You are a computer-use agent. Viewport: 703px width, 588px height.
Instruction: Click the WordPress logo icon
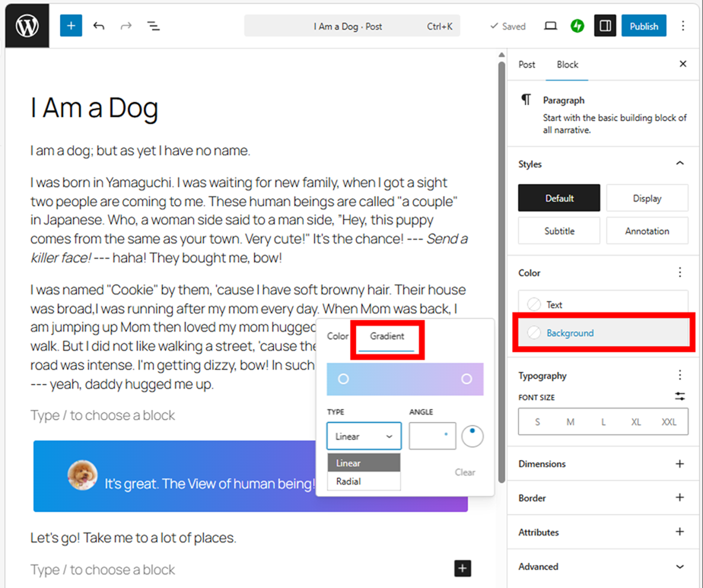click(27, 25)
